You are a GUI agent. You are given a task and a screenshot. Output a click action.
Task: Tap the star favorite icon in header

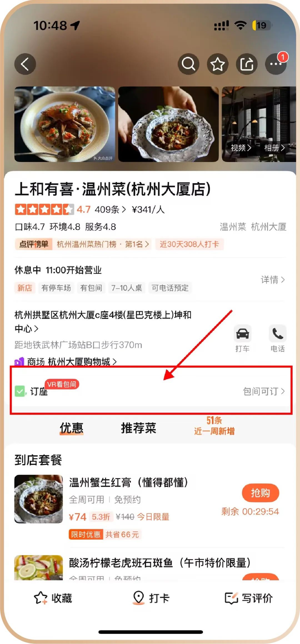click(x=218, y=64)
